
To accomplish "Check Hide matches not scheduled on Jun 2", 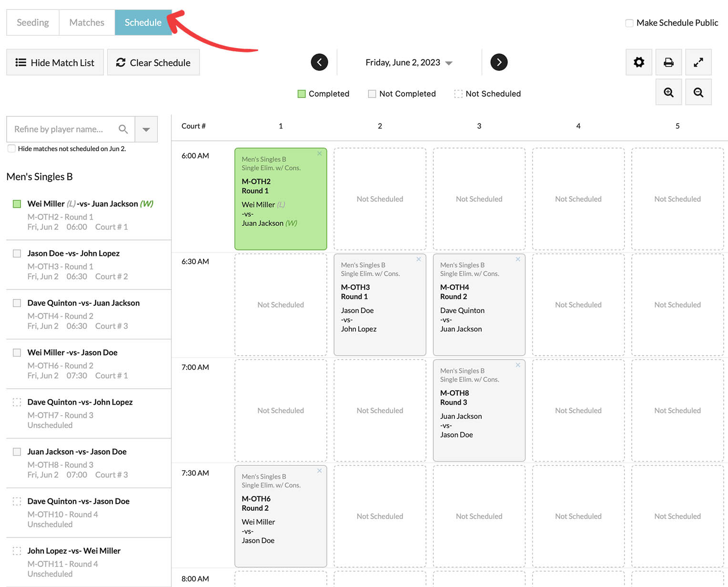I will tap(12, 149).
